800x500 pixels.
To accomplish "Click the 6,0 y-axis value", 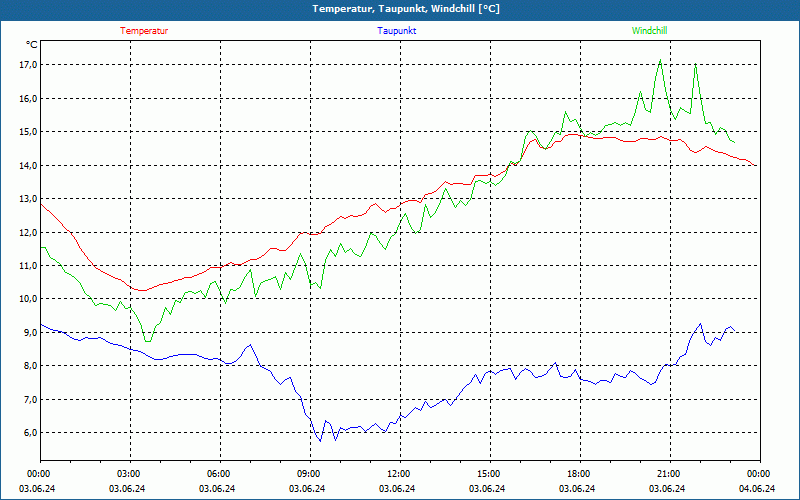I will click(31, 433).
